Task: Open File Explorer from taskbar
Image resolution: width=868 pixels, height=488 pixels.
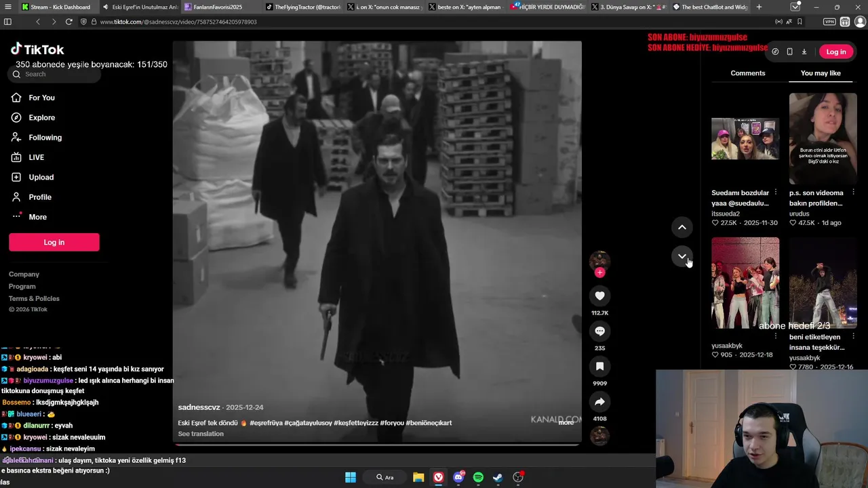Action: pos(418,477)
